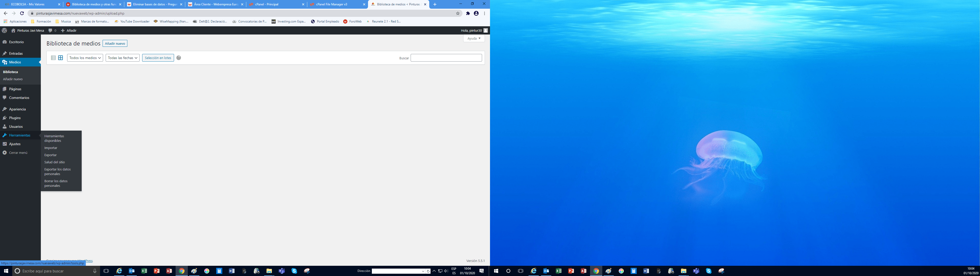980x276 pixels.
Task: Open the Chrome extensions puzzle icon
Action: tap(468, 13)
